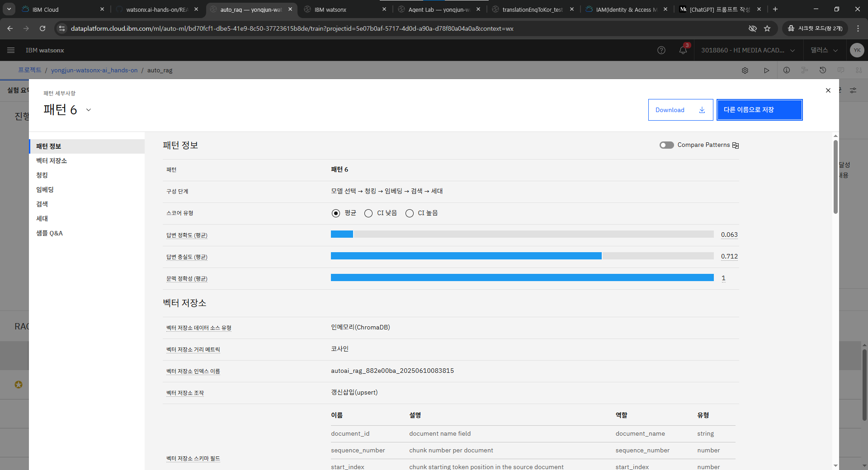Click the answer accuracy 0.063 progress bar
Viewport: 868px width, 470px height.
(x=522, y=234)
